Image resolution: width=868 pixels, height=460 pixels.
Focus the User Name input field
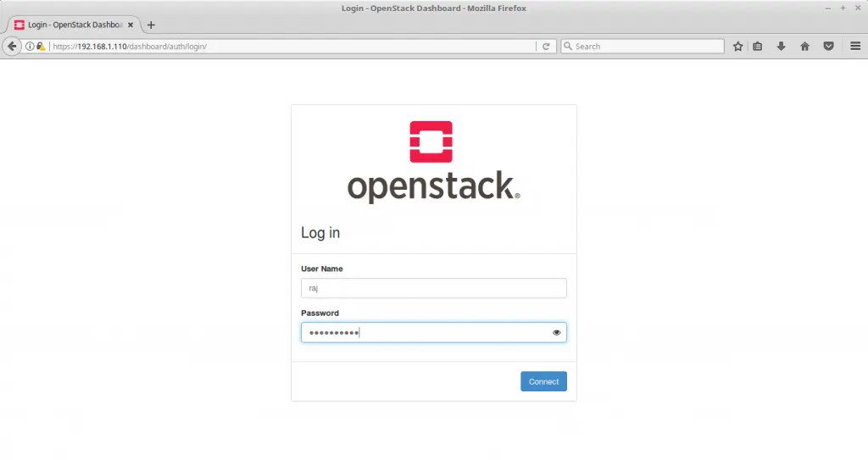[434, 288]
